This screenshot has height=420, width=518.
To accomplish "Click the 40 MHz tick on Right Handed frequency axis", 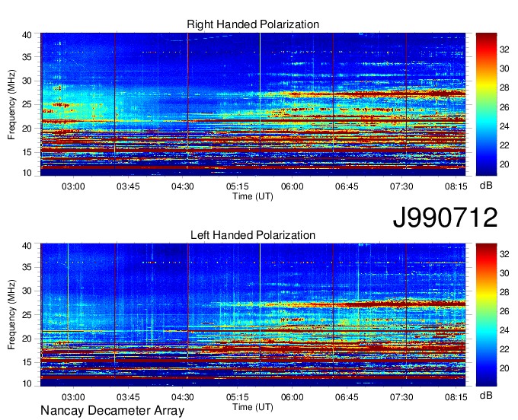I will 27,35.
